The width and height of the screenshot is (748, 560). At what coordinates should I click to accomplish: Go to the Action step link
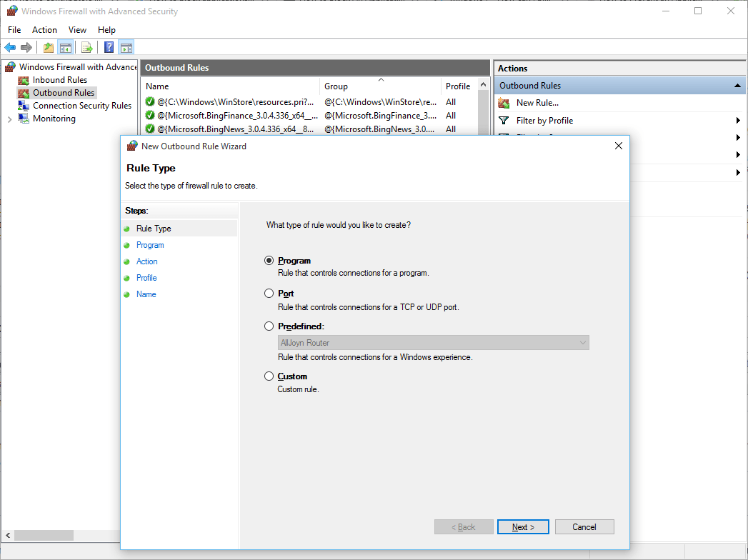147,261
